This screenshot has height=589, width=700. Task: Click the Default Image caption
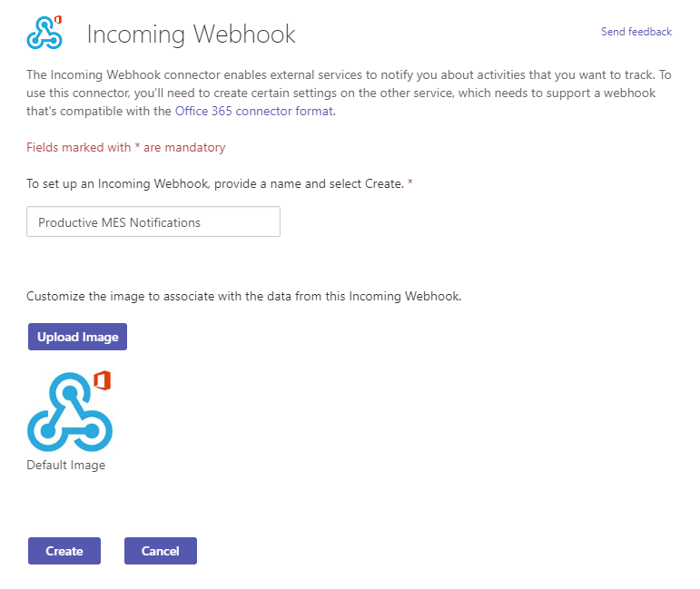[65, 466]
